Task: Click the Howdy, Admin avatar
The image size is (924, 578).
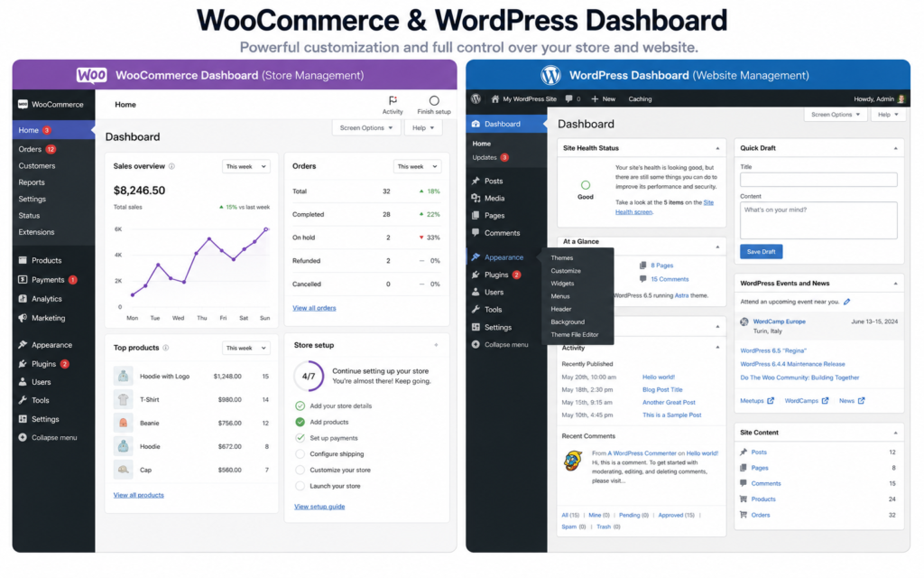Action: (x=901, y=99)
